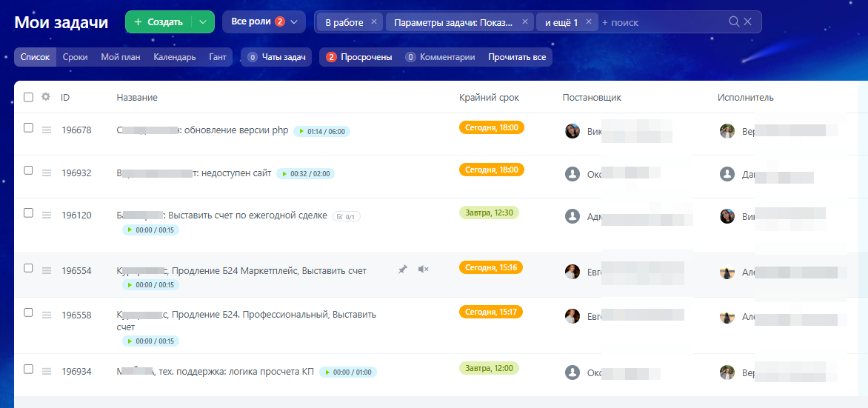This screenshot has height=408, width=868.
Task: Switch to the Календарь view tab
Action: click(174, 57)
